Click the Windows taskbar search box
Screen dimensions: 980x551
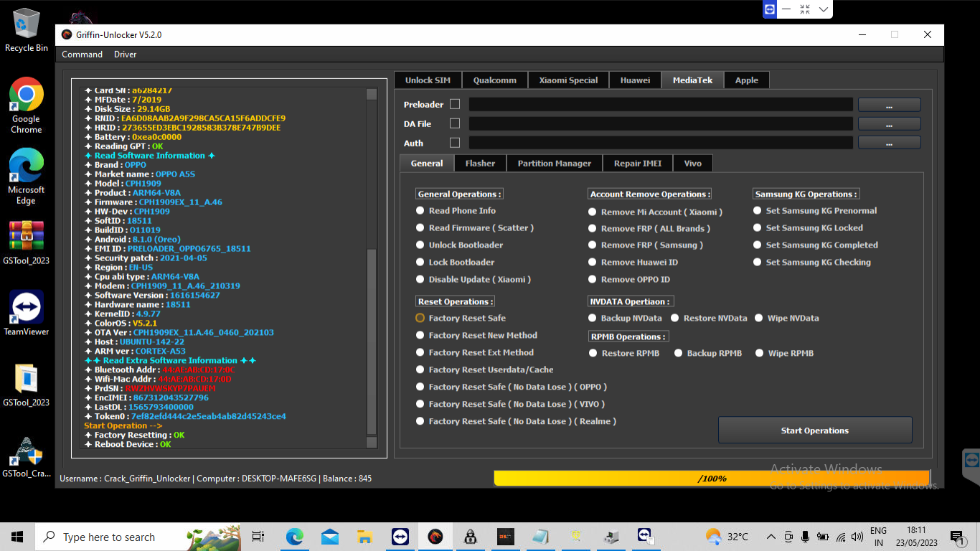click(138, 537)
